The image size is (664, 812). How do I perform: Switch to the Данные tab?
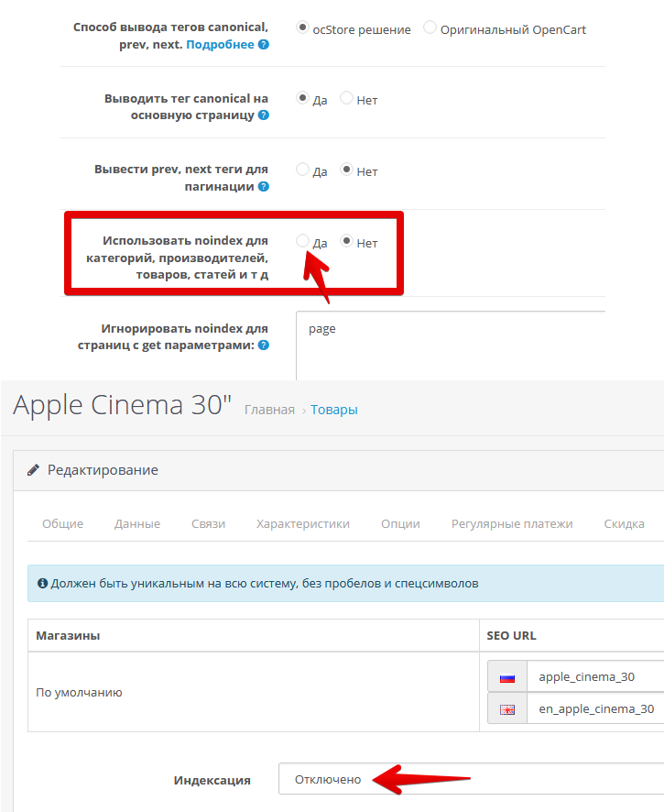pyautogui.click(x=137, y=524)
